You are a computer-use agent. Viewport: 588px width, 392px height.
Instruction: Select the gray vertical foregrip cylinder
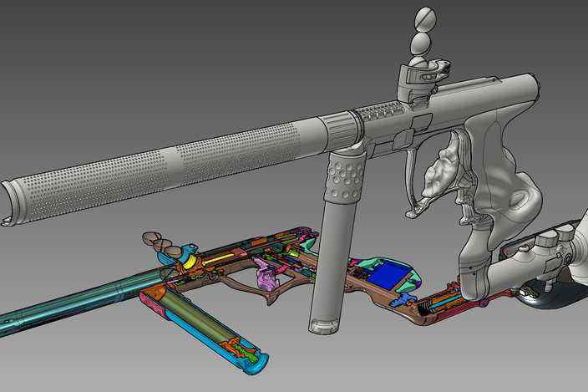(336, 240)
